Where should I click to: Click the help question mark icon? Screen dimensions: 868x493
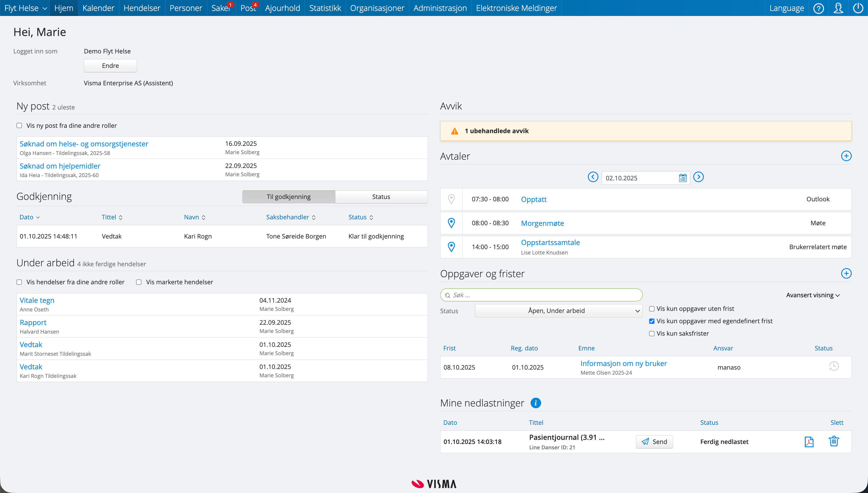(x=818, y=8)
